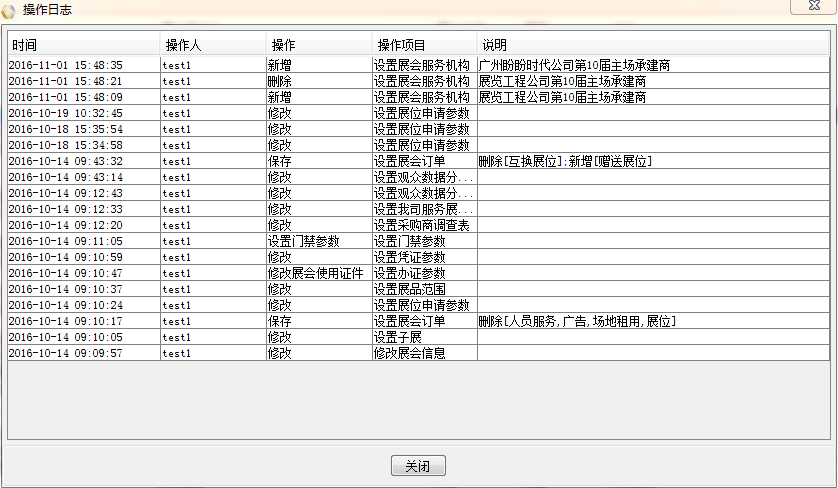The image size is (838, 488).
Task: Click the 操作日志 title bar icon
Action: tap(9, 9)
